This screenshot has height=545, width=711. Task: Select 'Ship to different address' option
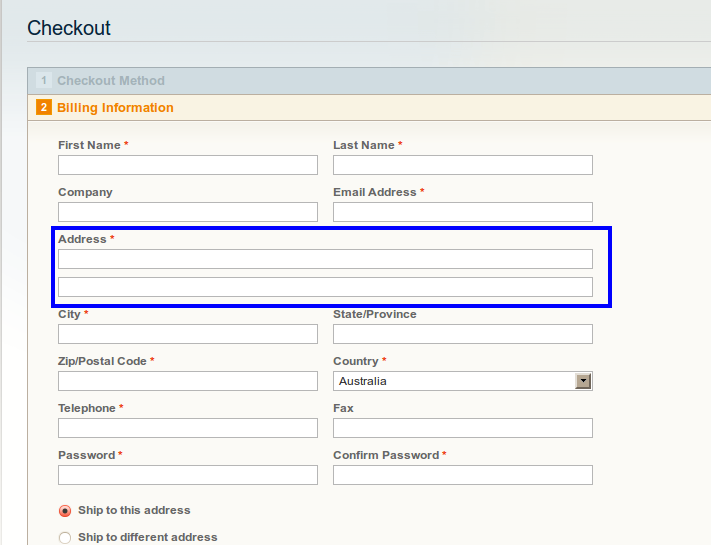tap(65, 538)
